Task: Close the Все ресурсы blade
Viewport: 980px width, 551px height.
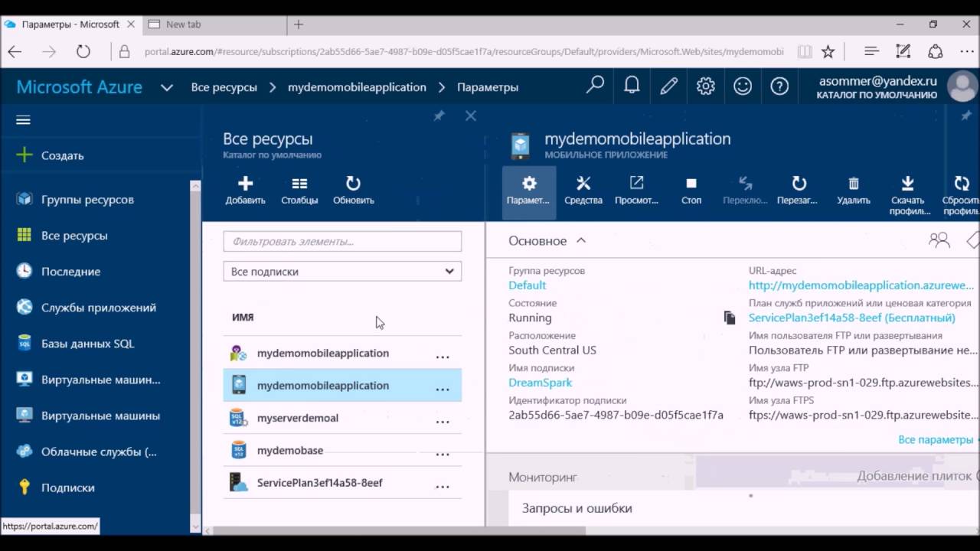Action: click(x=471, y=116)
